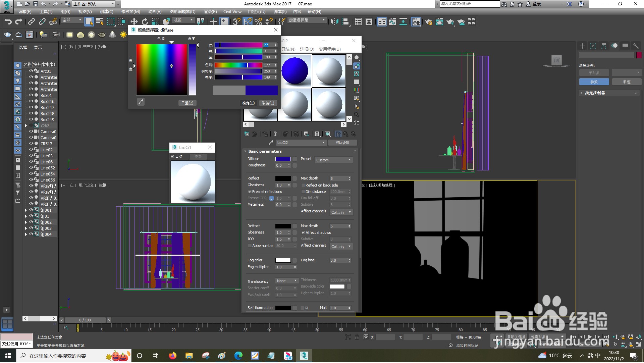The width and height of the screenshot is (644, 363).
Task: Click the sun light icon in toolbar
Action: pyautogui.click(x=123, y=35)
